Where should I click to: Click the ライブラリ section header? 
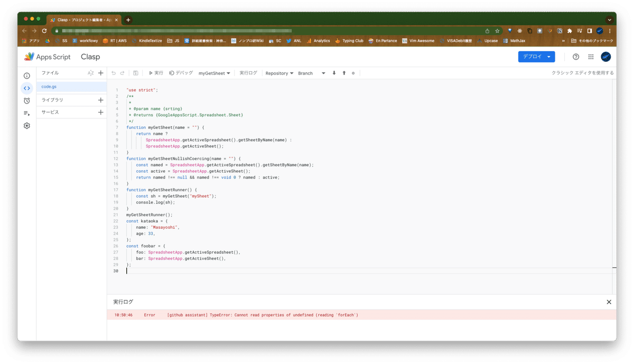pyautogui.click(x=52, y=100)
